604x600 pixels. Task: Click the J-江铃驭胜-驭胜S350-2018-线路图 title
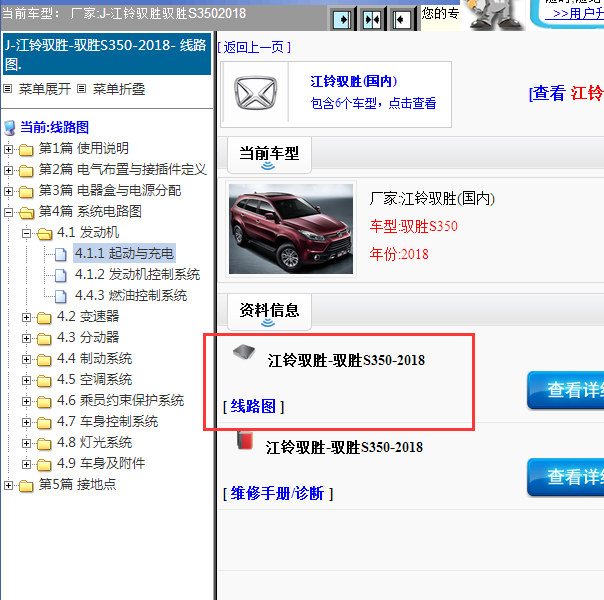click(107, 54)
